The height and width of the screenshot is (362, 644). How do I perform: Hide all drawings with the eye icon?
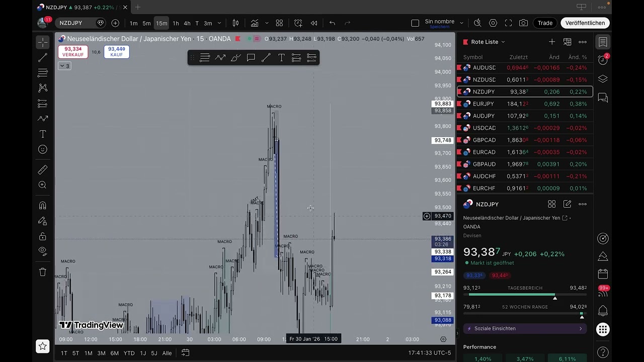tap(43, 251)
